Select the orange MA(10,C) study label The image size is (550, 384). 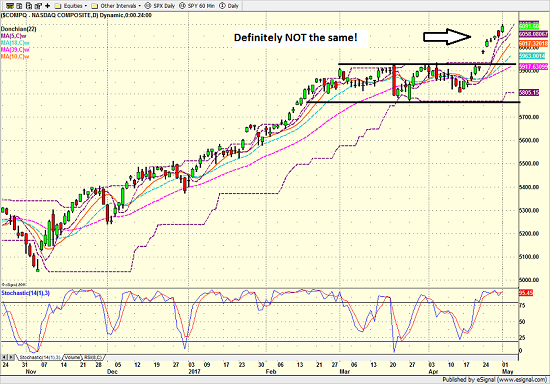(15, 56)
